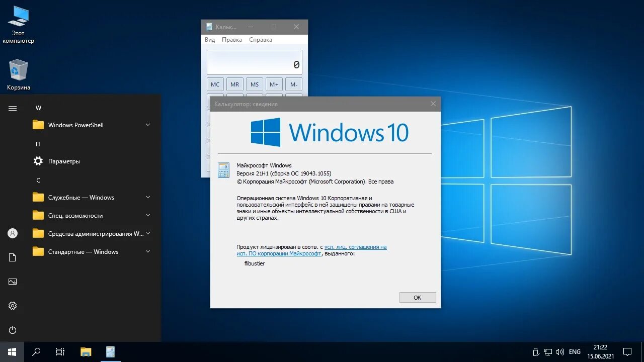
Task: Open the Правка menu in Calculator
Action: coord(232,40)
